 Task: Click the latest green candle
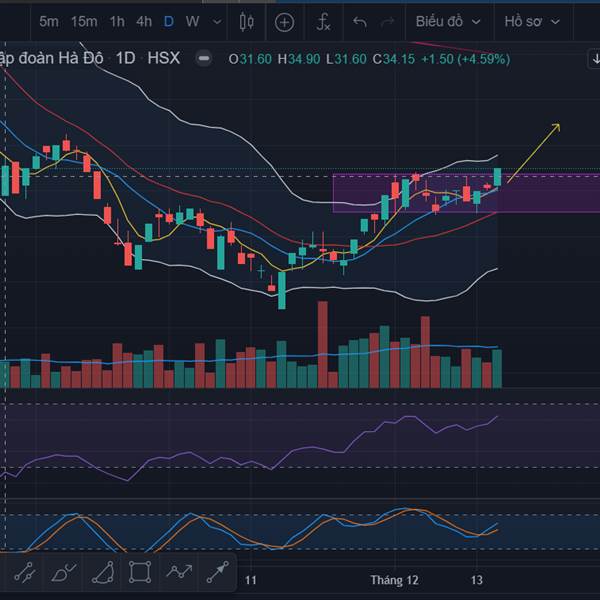[497, 177]
